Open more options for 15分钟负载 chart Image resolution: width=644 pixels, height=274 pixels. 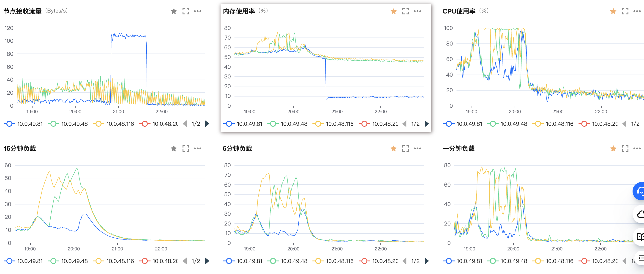pos(197,149)
